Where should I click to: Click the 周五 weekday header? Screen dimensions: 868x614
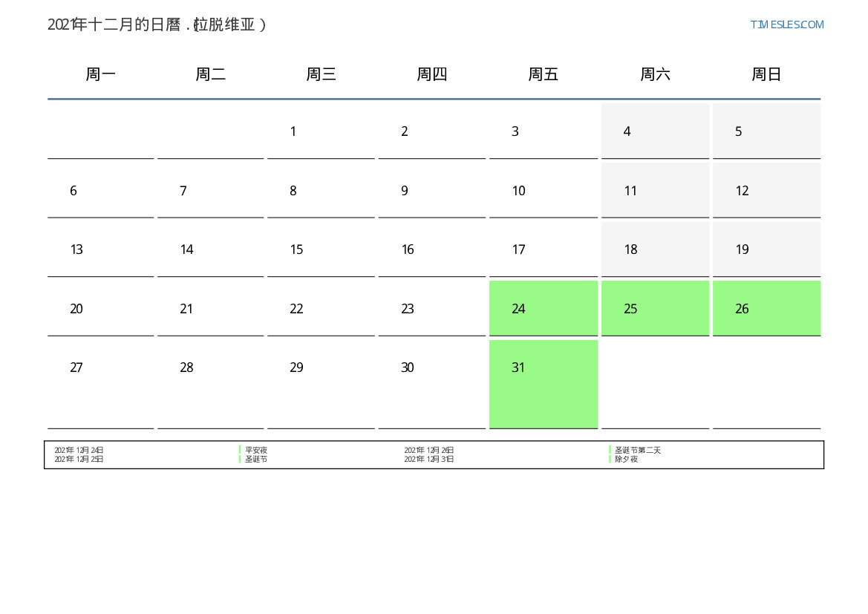point(543,74)
